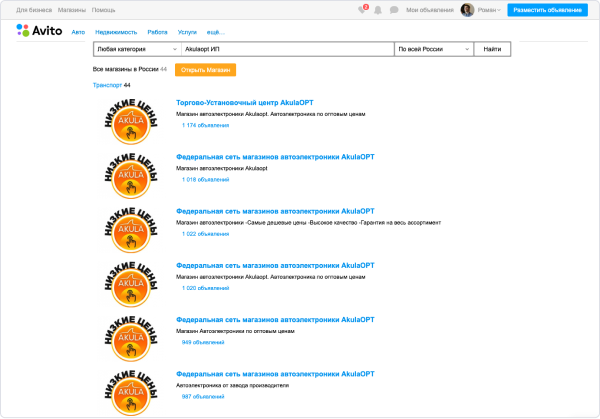The height and width of the screenshot is (419, 600).
Task: Go to Для бизнеса page
Action: (x=30, y=10)
